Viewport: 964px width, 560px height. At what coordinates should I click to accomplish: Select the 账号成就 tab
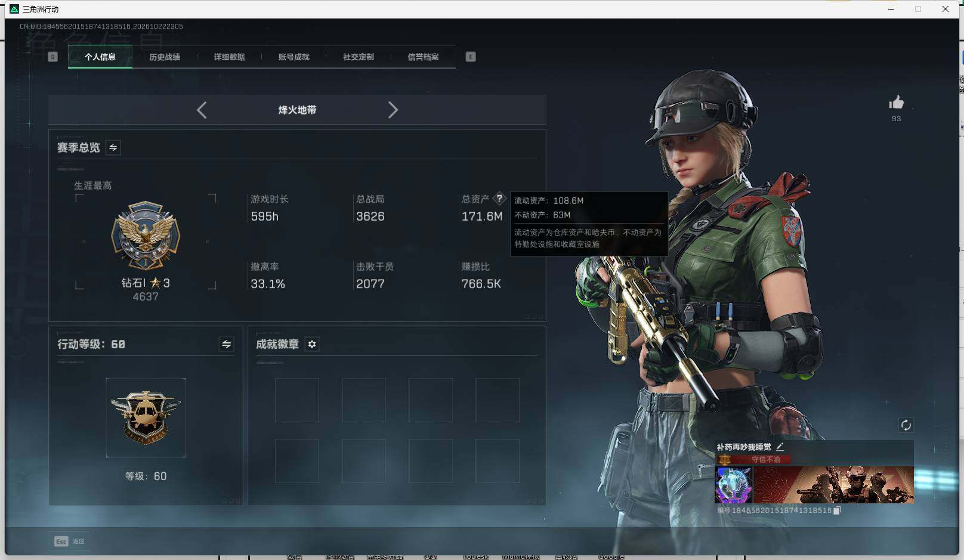[x=294, y=57]
